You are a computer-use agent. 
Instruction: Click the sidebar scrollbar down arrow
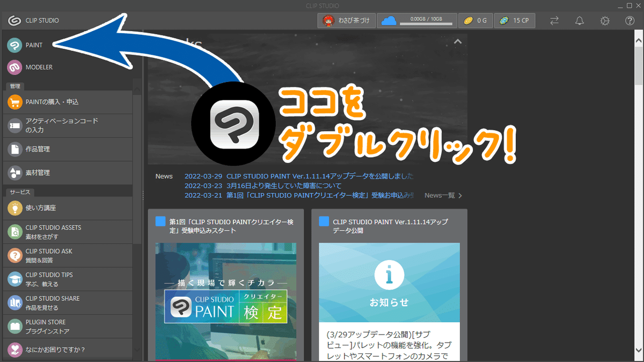coord(137,350)
